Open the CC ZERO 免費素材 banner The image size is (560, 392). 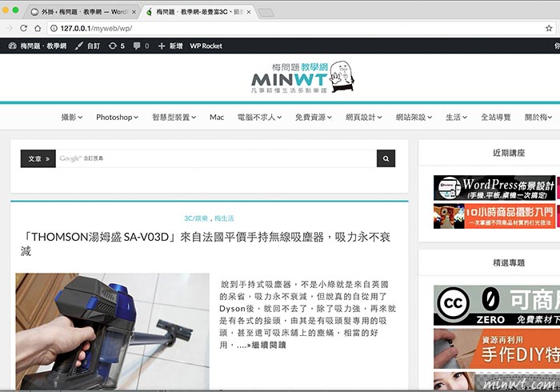tap(497, 306)
